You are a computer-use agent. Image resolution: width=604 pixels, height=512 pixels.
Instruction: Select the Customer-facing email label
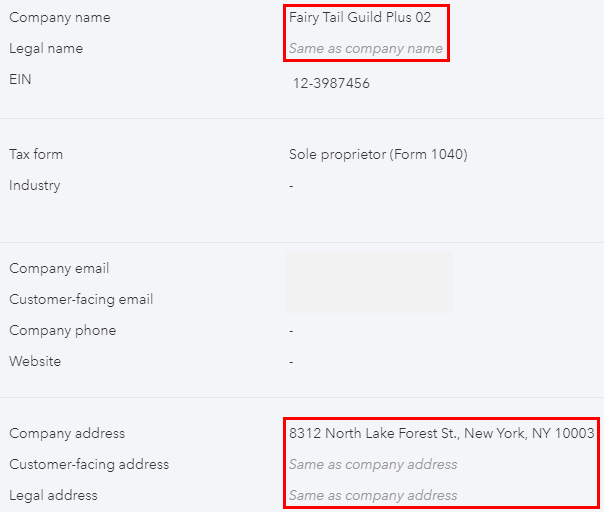81,299
